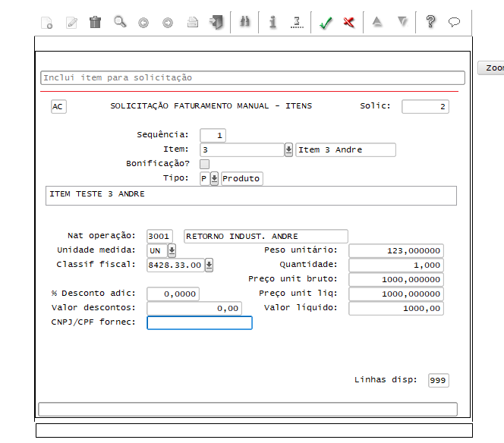Screen dimensions: 504x443
Task: Click the Valor líquido field
Action: 396,309
